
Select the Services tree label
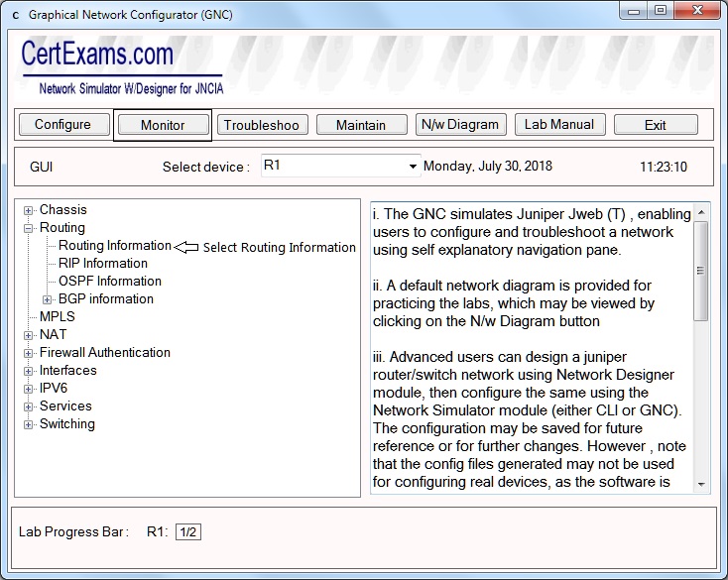[x=65, y=406]
